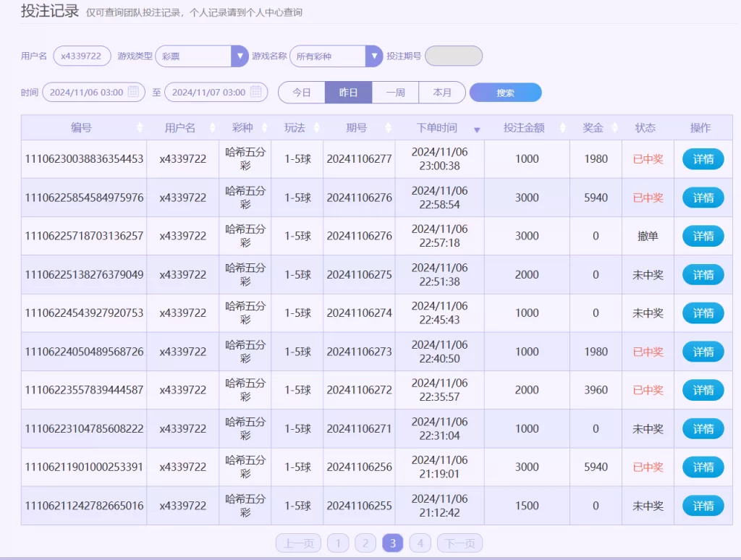Click order number 1110622405048956​8726

[x=84, y=352]
